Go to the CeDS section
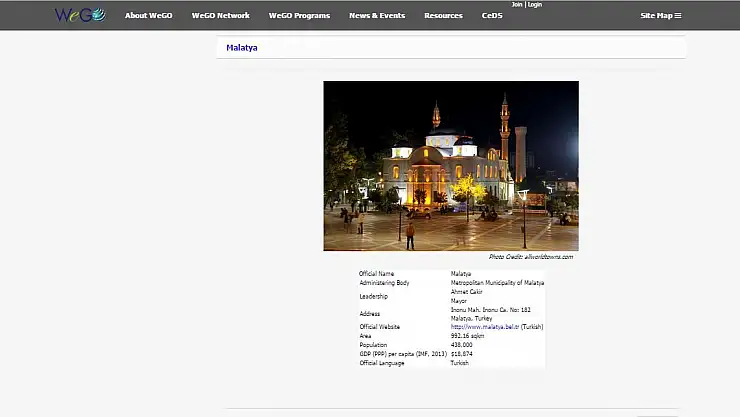This screenshot has width=740, height=417. 492,16
